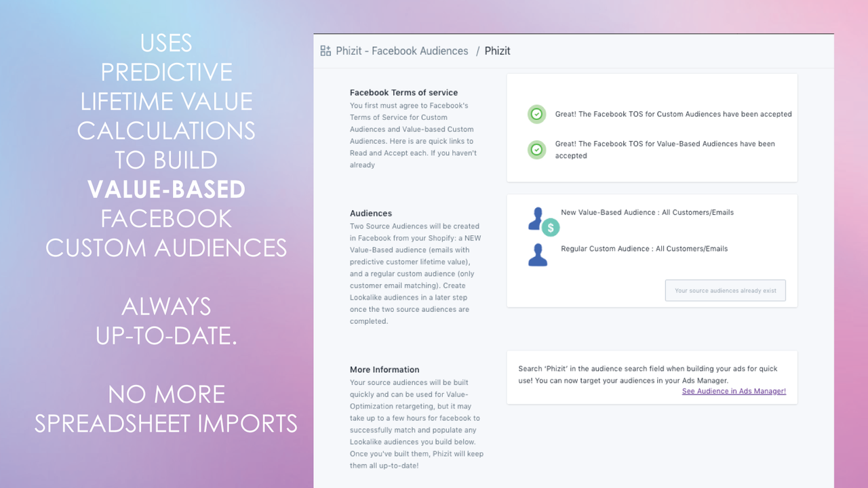The height and width of the screenshot is (488, 868).
Task: Click the 'Audiences' section heading
Action: click(x=371, y=213)
